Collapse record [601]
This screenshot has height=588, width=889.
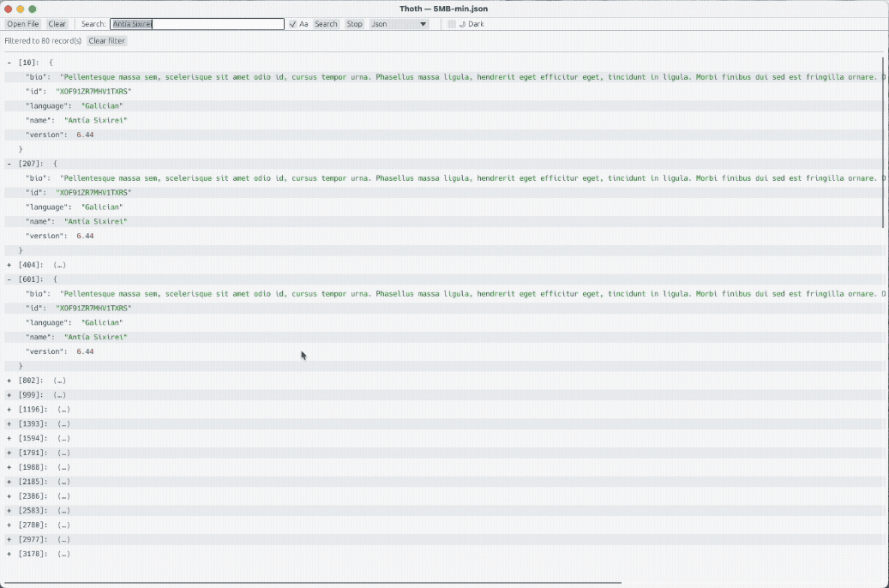click(x=9, y=279)
